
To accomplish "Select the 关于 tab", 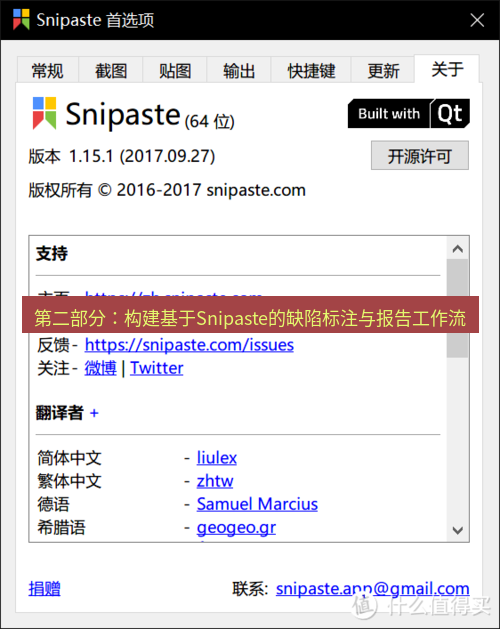I will click(x=447, y=69).
